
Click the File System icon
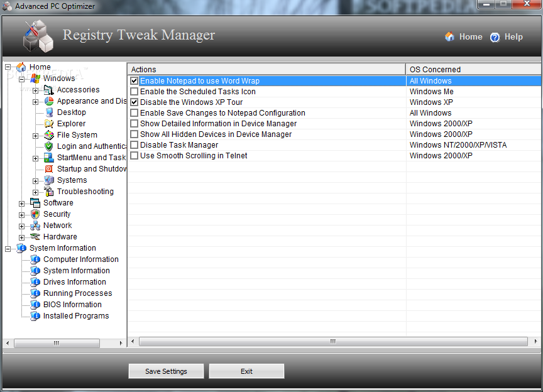[x=49, y=135]
